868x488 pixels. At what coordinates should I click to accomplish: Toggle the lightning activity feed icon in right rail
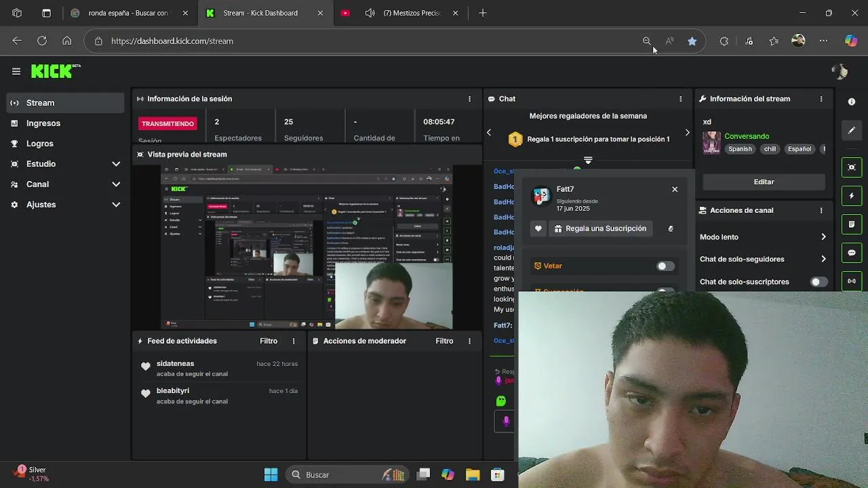(852, 196)
